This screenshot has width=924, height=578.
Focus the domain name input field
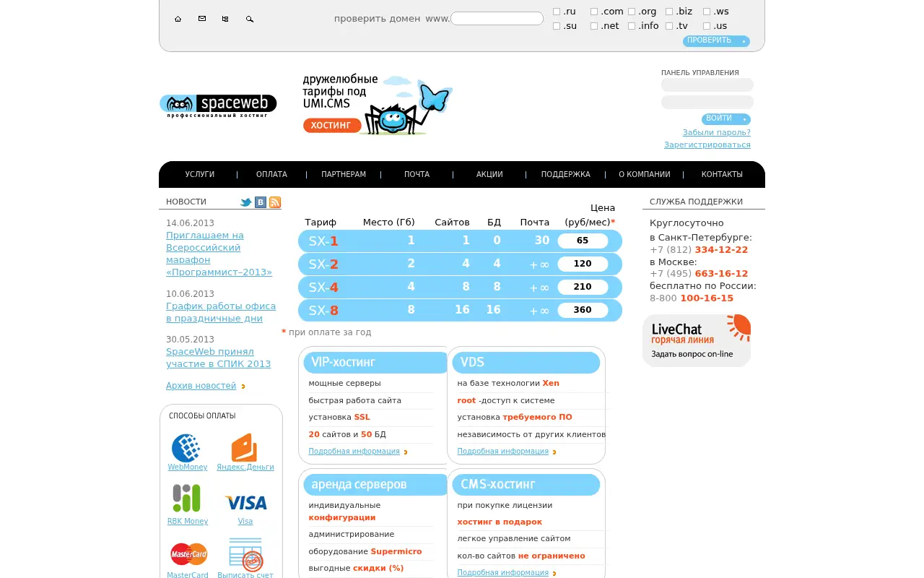click(x=497, y=19)
